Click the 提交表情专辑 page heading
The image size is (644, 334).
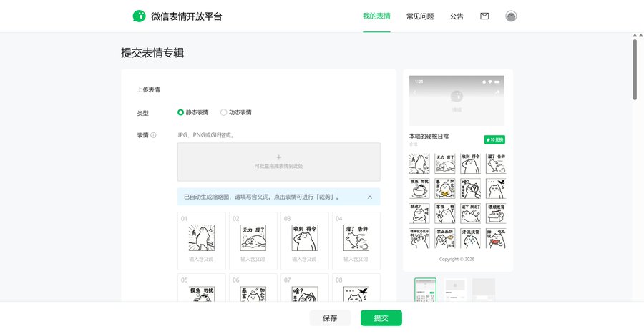pos(152,52)
